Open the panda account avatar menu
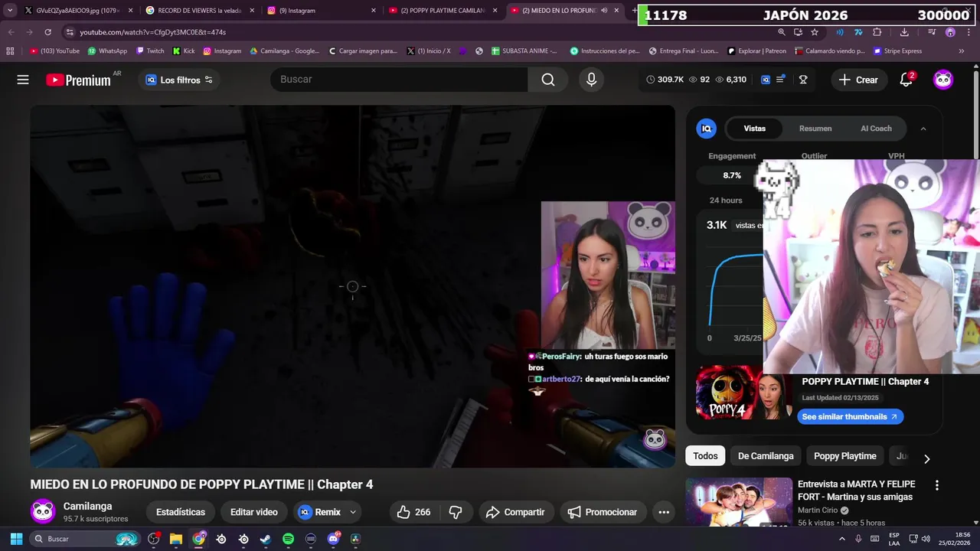This screenshot has height=551, width=980. coord(943,80)
